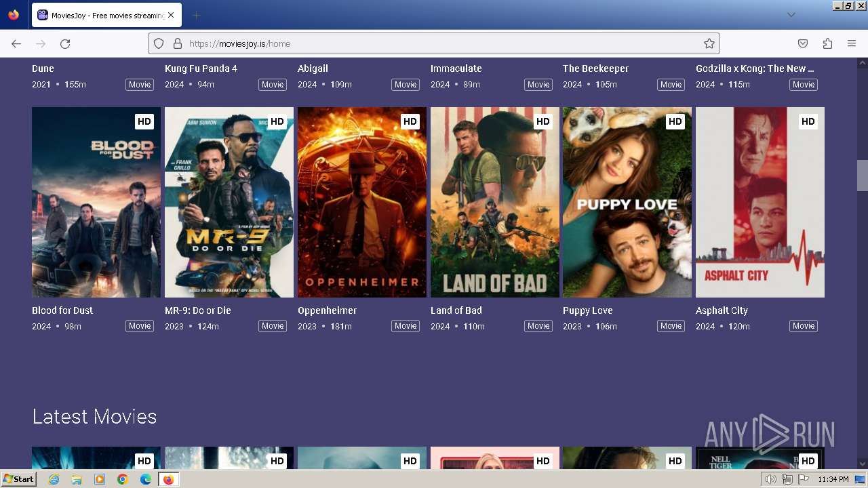Click the MR-9: Do or Die title
This screenshot has height=488, width=868.
(x=198, y=310)
